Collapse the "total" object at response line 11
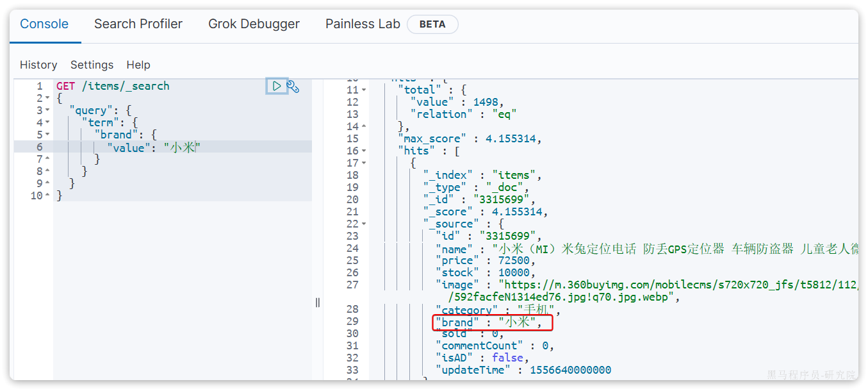Image resolution: width=868 pixels, height=391 pixels. [x=364, y=90]
